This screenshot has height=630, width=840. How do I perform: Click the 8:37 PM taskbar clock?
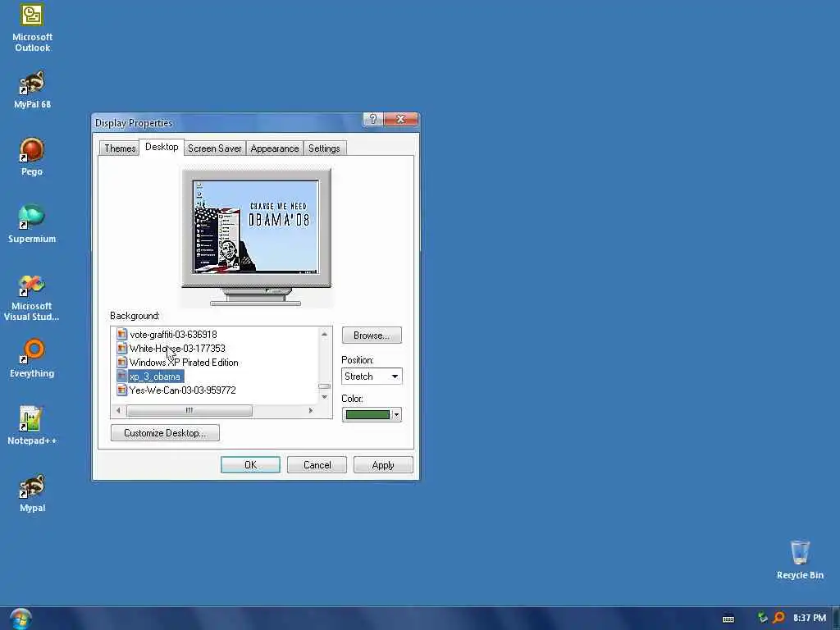[810, 618]
